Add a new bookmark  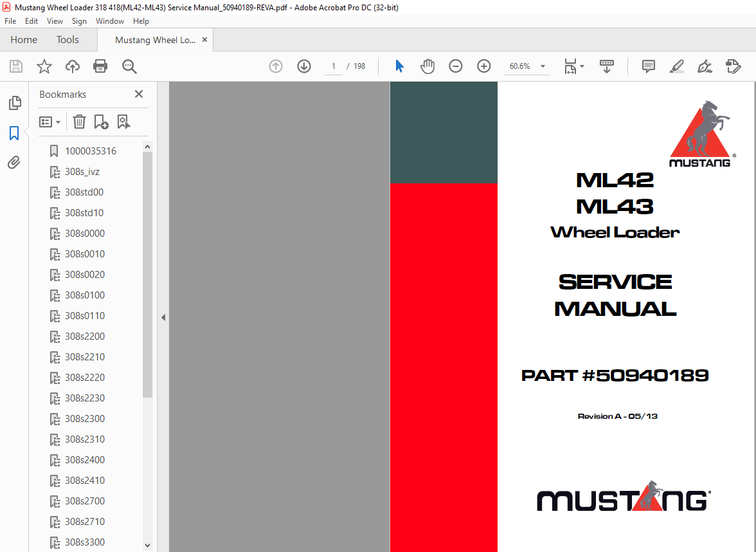point(102,122)
